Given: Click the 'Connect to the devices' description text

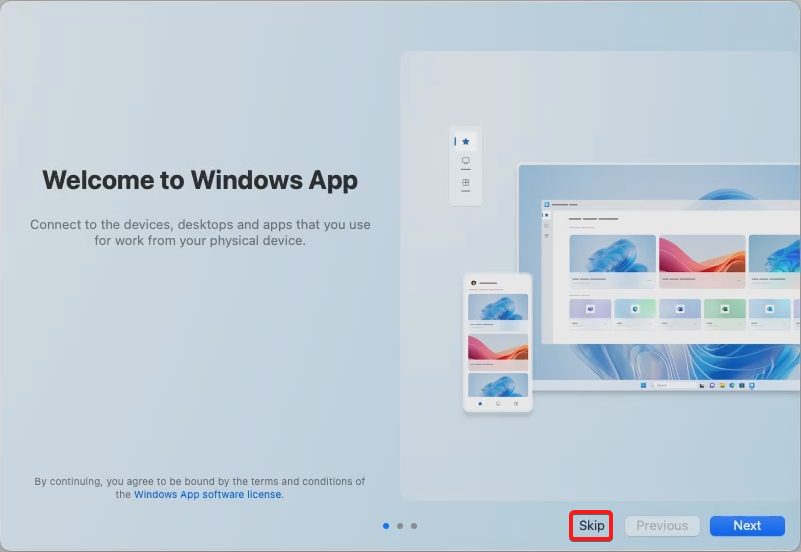Looking at the screenshot, I should (200, 232).
